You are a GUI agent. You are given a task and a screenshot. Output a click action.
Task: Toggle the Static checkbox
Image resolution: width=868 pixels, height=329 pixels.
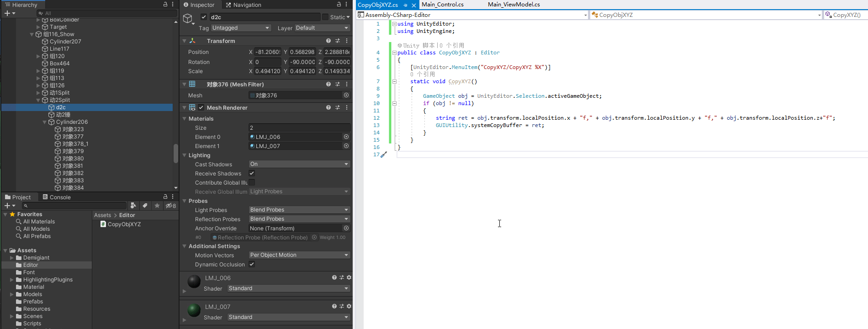(325, 17)
